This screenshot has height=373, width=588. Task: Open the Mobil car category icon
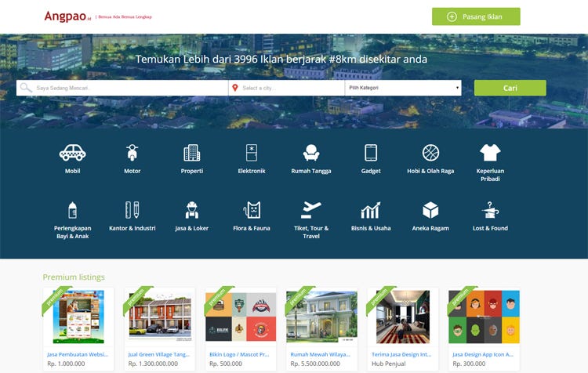[72, 153]
